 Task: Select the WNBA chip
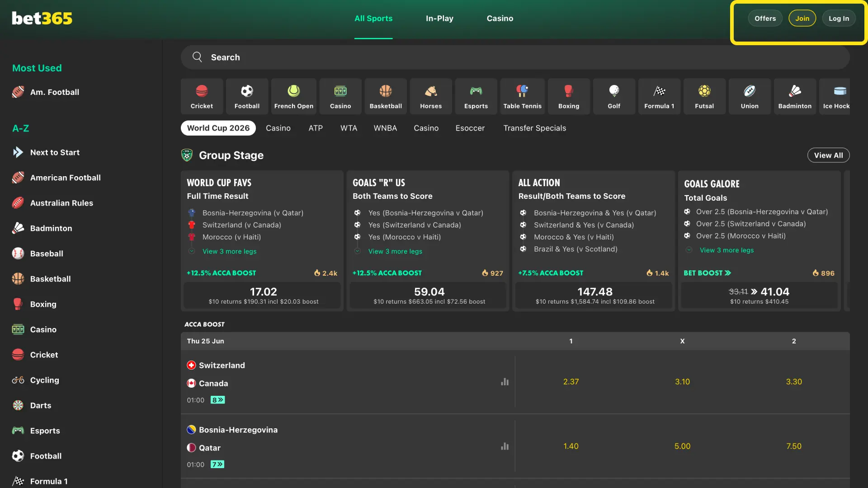point(385,128)
